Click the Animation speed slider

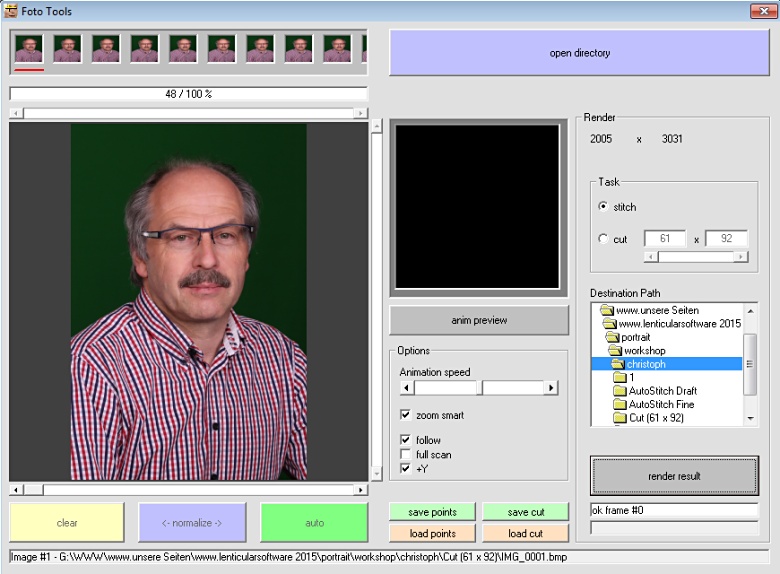pyautogui.click(x=479, y=388)
